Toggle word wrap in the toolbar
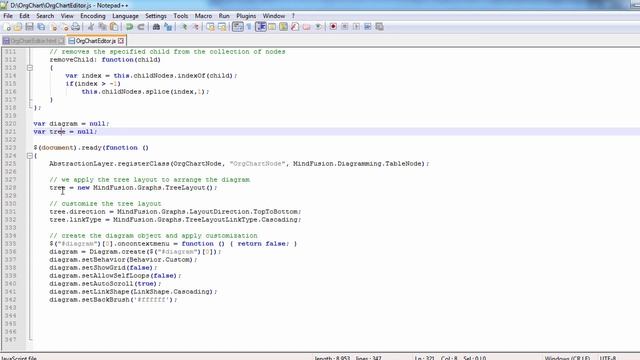This screenshot has width=640, height=360. 238,27
